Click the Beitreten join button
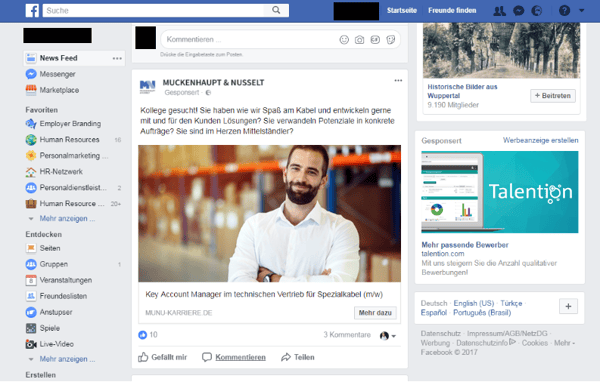600x382 pixels. pos(553,96)
